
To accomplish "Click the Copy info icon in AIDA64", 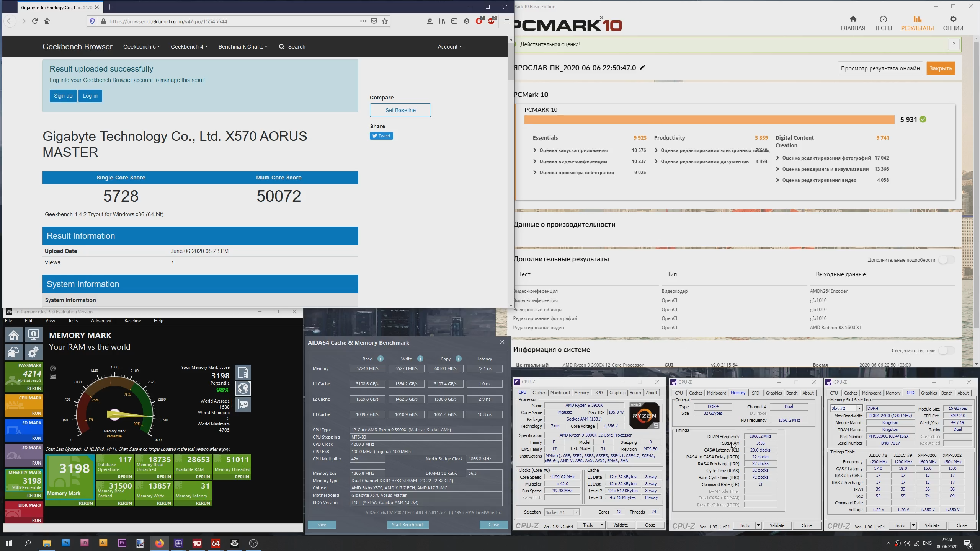I will click(x=459, y=359).
